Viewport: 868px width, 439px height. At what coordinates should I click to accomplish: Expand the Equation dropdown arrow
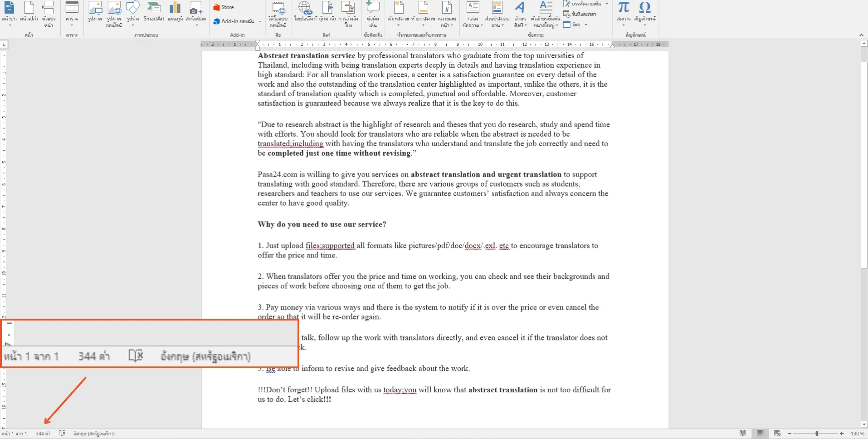624,25
